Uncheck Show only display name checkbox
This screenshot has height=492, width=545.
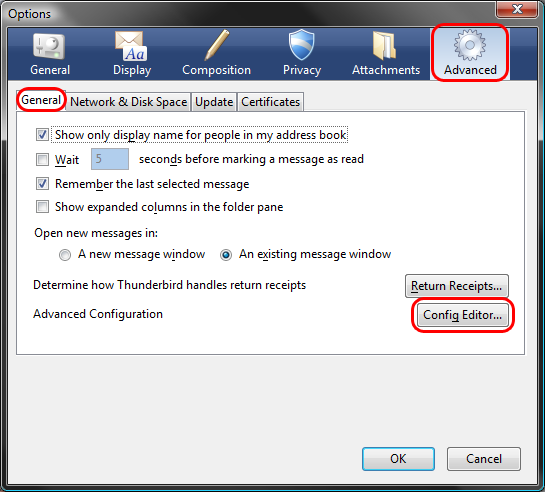[x=42, y=134]
